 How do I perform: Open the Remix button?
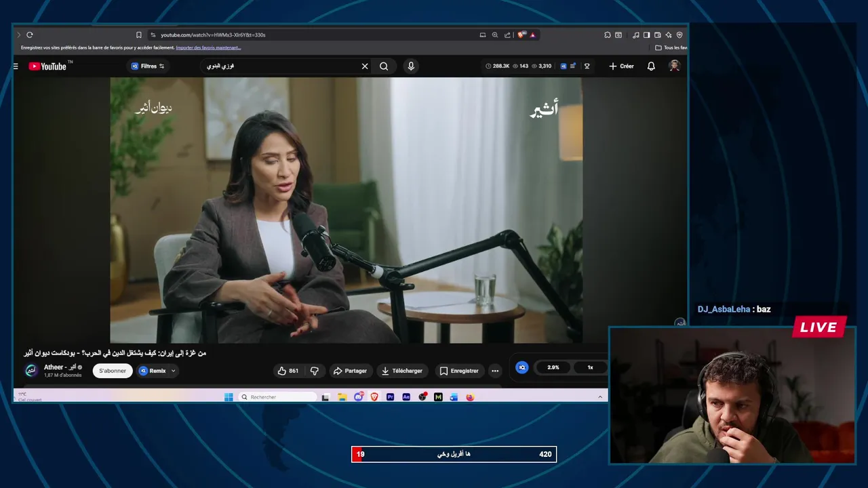click(153, 371)
